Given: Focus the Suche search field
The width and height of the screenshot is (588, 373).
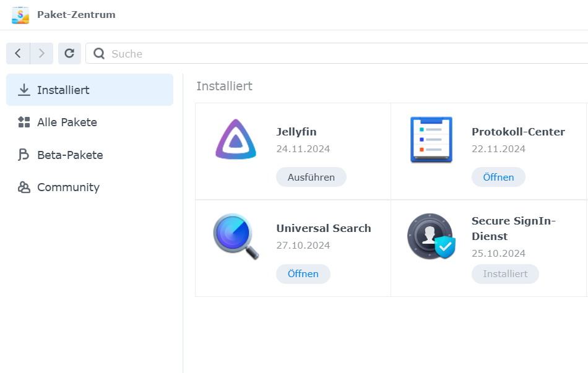Looking at the screenshot, I should click(x=336, y=54).
